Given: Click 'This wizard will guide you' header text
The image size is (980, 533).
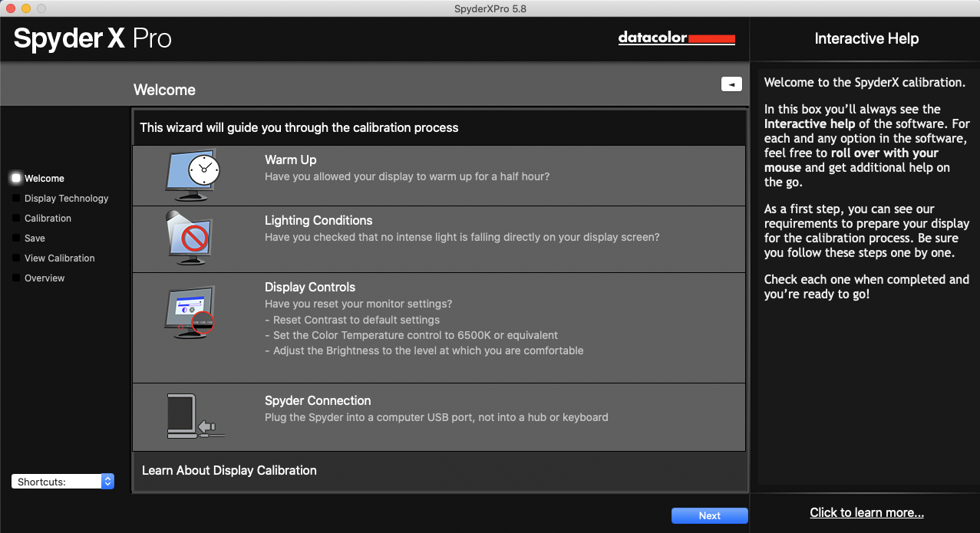Looking at the screenshot, I should click(299, 127).
